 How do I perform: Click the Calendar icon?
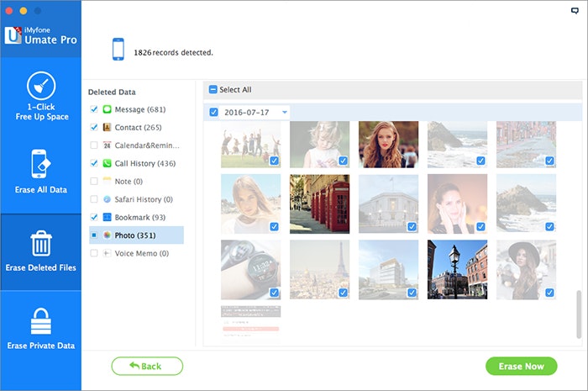click(x=107, y=145)
